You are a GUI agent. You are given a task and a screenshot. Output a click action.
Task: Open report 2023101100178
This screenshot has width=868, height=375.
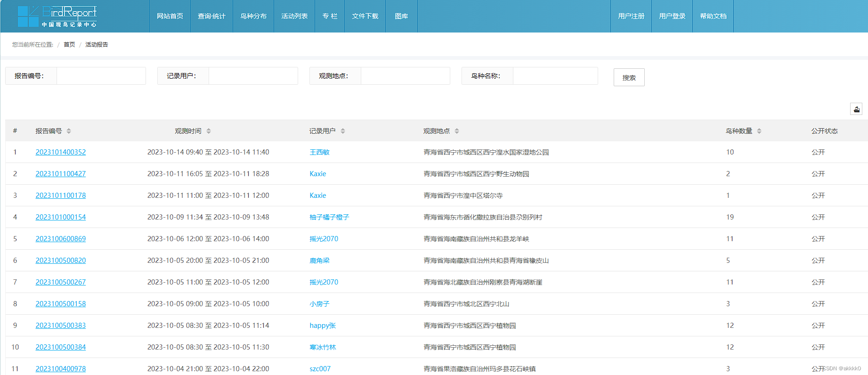click(x=61, y=196)
